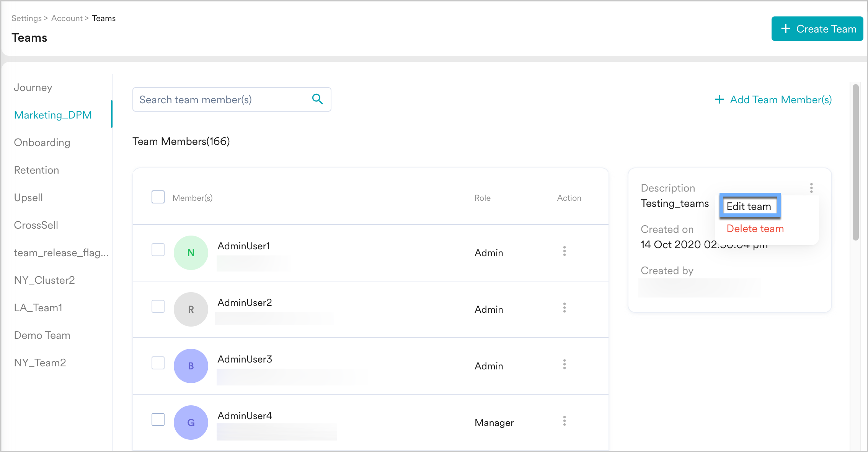The width and height of the screenshot is (868, 452).
Task: Click the plus icon on Create Team
Action: click(785, 28)
